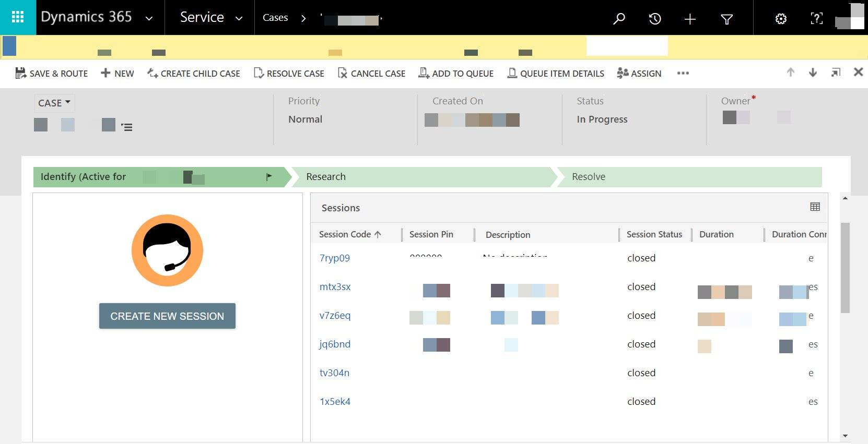Image resolution: width=868 pixels, height=444 pixels.
Task: Switch Sessions grid view icon
Action: (815, 207)
